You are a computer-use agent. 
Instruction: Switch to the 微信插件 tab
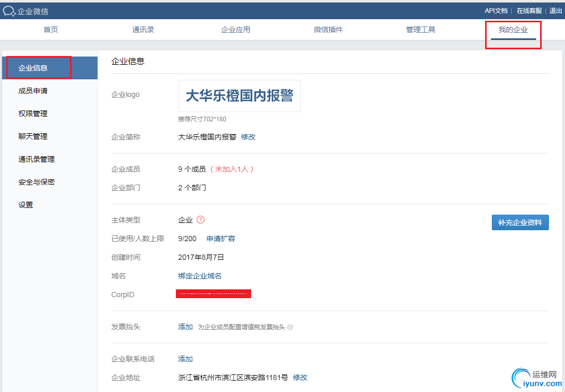328,30
